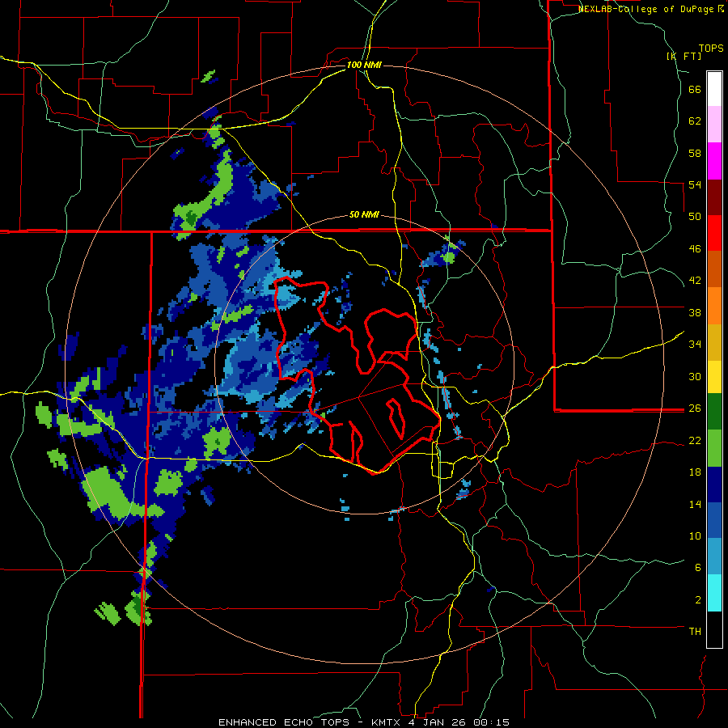Click the '2' legend value
728x728 pixels.
(698, 599)
